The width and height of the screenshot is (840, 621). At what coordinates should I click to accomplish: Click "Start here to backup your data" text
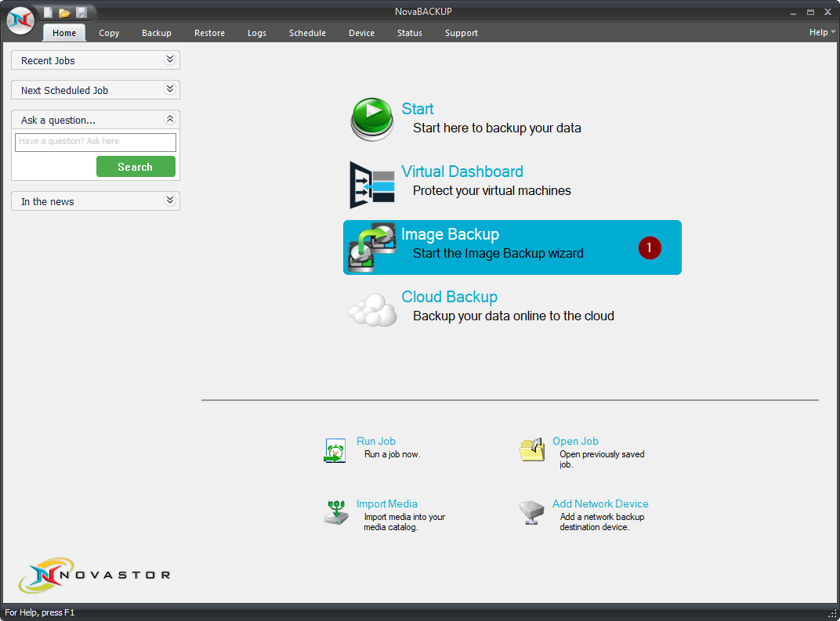(x=497, y=128)
